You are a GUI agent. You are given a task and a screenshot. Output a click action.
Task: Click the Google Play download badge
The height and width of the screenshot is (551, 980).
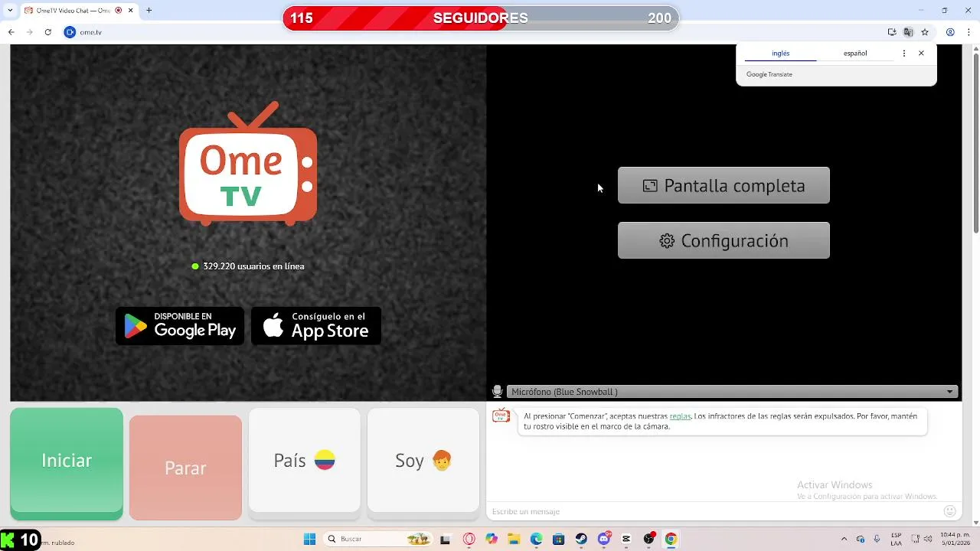click(180, 326)
